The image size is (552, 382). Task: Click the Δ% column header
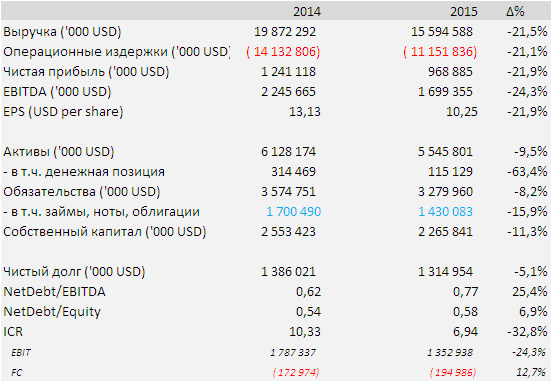(515, 12)
